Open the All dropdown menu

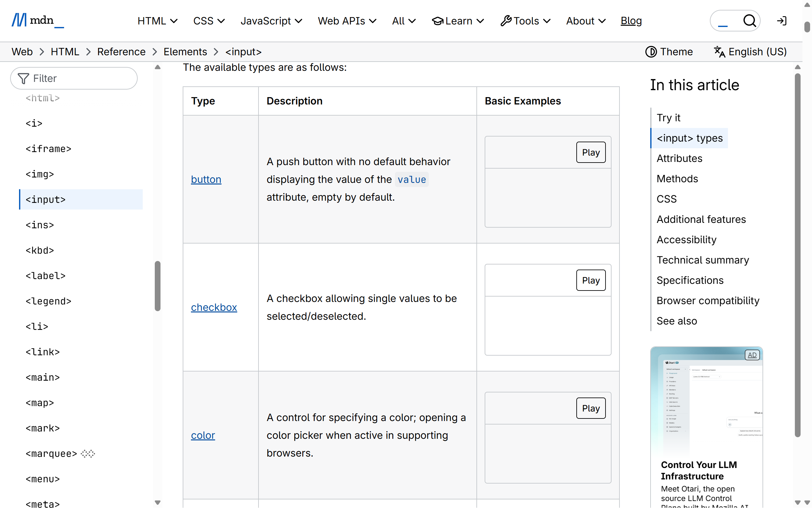pyautogui.click(x=404, y=21)
